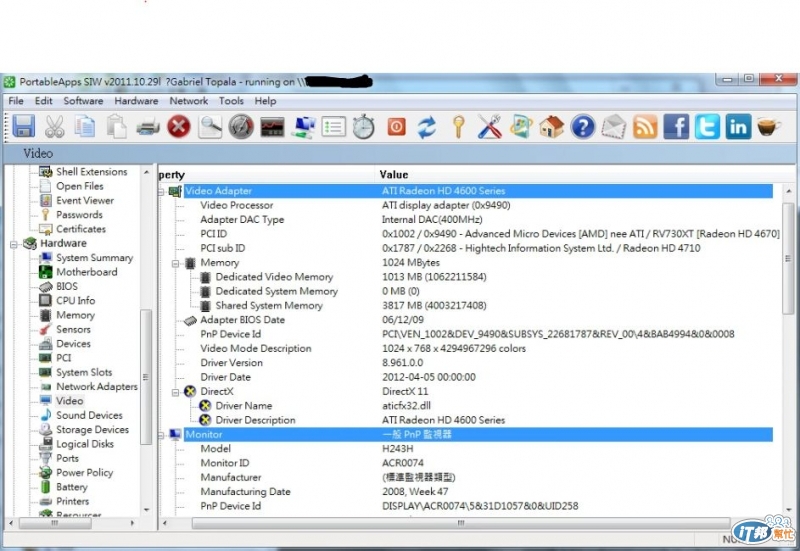Click the Paste clipboard toolbar icon

(x=116, y=126)
